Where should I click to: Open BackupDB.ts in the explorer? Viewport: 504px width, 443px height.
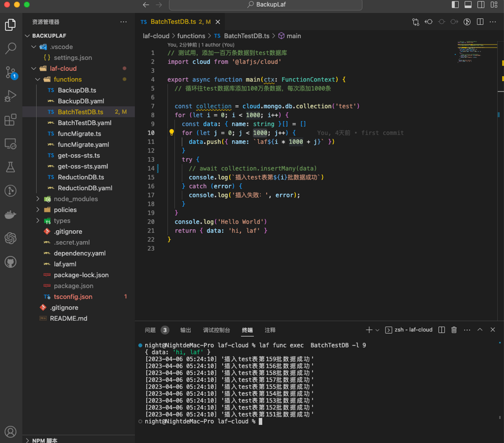tap(77, 90)
